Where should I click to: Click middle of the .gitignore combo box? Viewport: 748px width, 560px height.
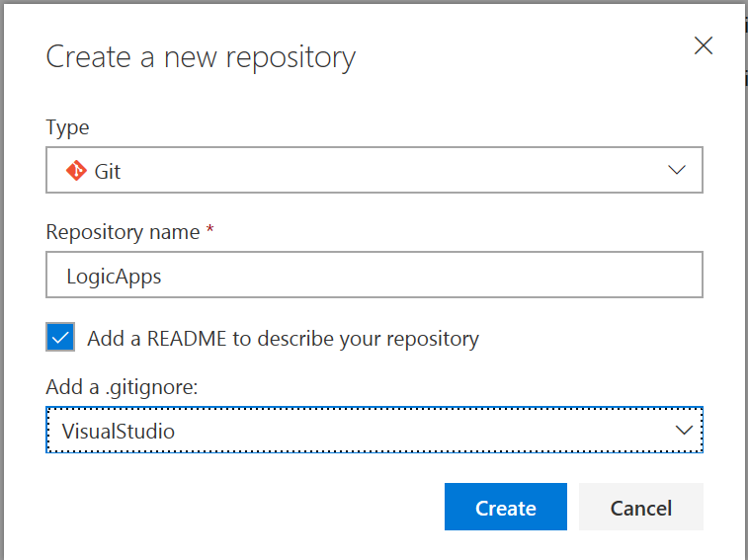(374, 431)
